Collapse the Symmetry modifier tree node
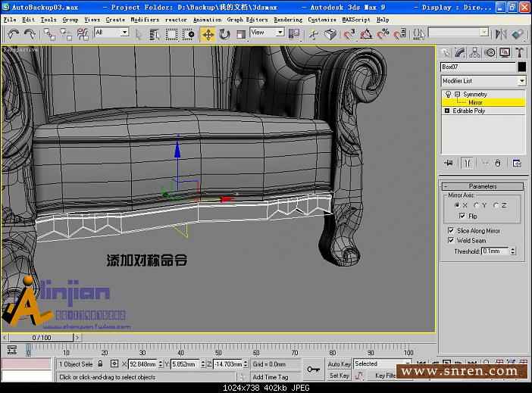The image size is (532, 393). pyautogui.click(x=457, y=95)
